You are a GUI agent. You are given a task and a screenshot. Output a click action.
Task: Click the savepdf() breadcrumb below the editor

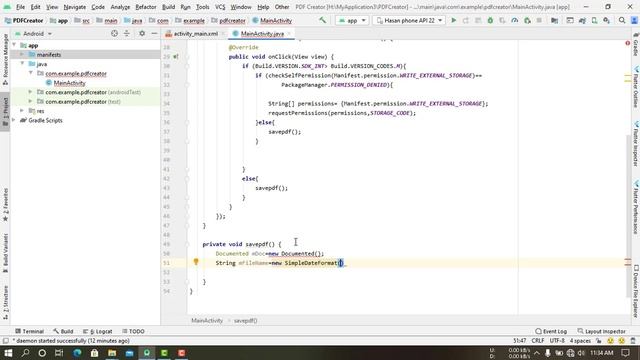point(245,320)
